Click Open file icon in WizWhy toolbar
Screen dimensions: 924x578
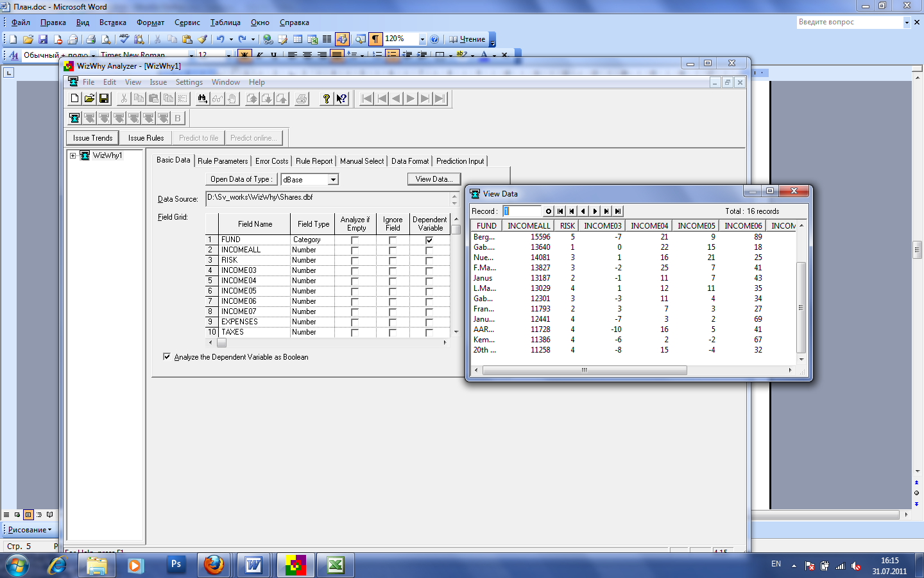pos(89,98)
